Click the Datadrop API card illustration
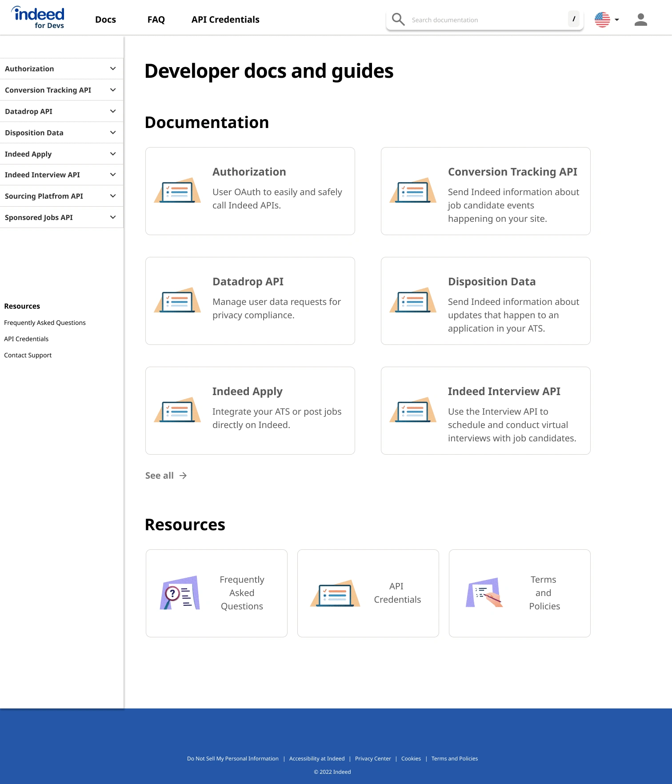The width and height of the screenshot is (672, 784). 177,300
